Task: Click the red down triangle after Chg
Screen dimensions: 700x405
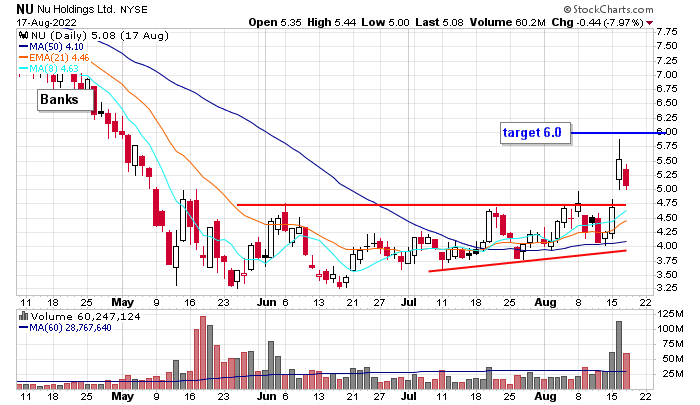Action: (x=649, y=22)
